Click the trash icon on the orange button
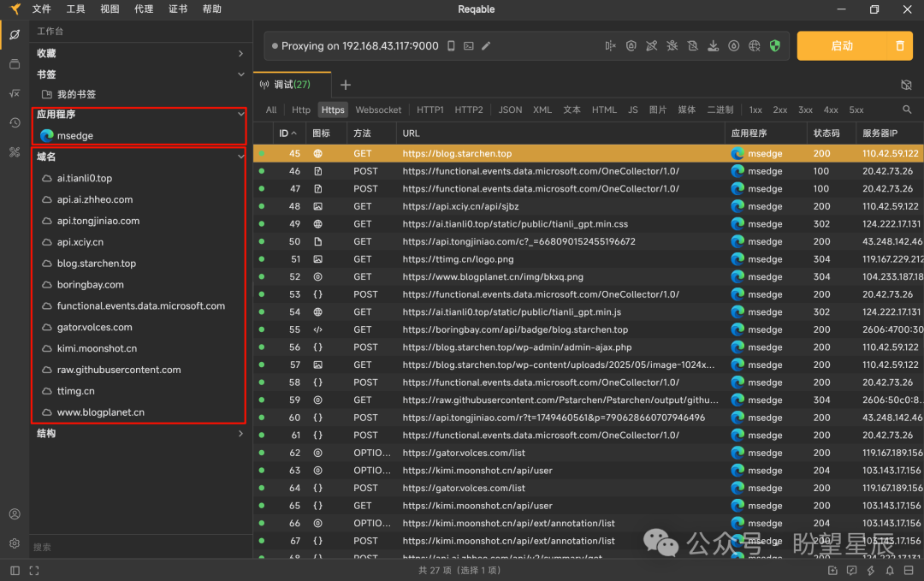 900,46
